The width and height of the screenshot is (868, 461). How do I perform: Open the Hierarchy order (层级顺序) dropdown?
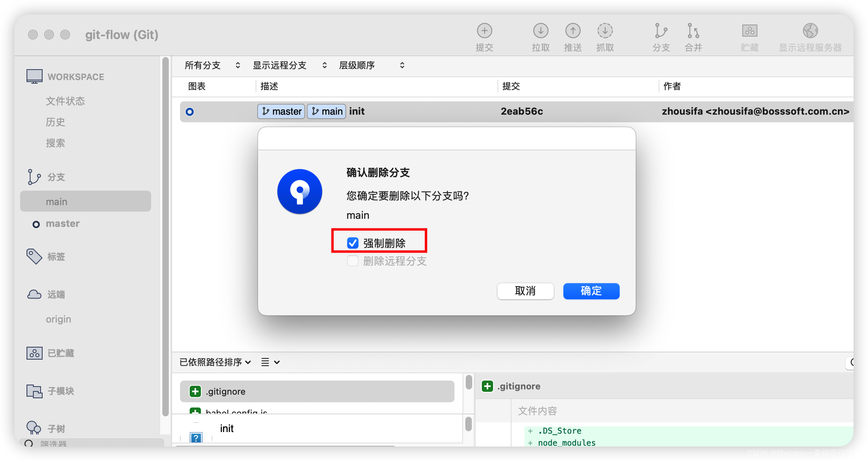[x=372, y=65]
